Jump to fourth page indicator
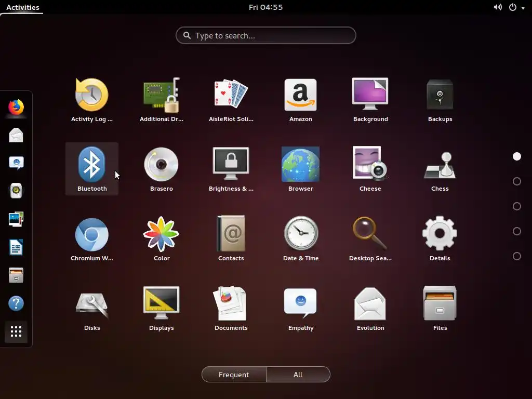The height and width of the screenshot is (399, 532). click(517, 231)
